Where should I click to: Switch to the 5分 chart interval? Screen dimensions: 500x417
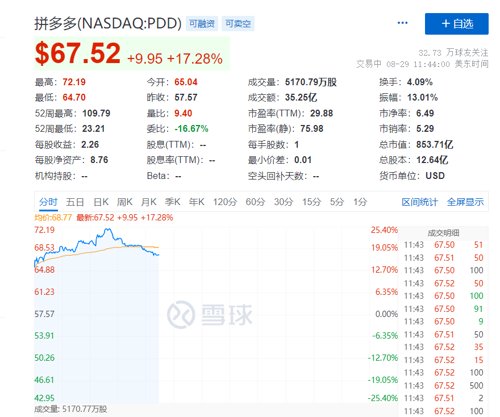pos(336,202)
